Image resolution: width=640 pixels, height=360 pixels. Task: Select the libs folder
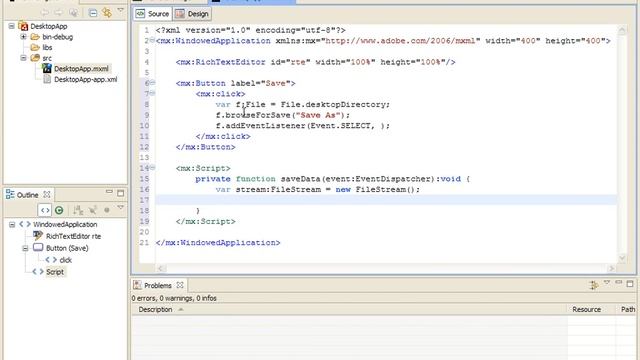47,47
